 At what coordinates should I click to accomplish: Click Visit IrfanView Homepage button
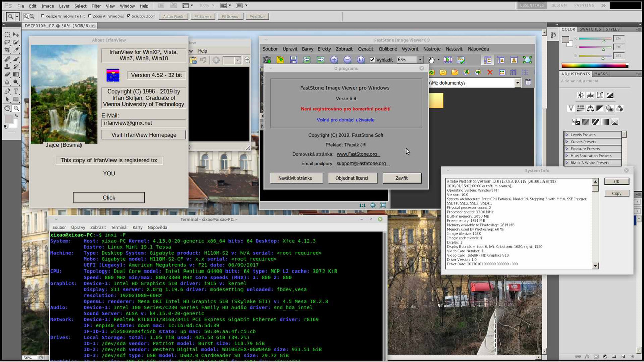(143, 135)
